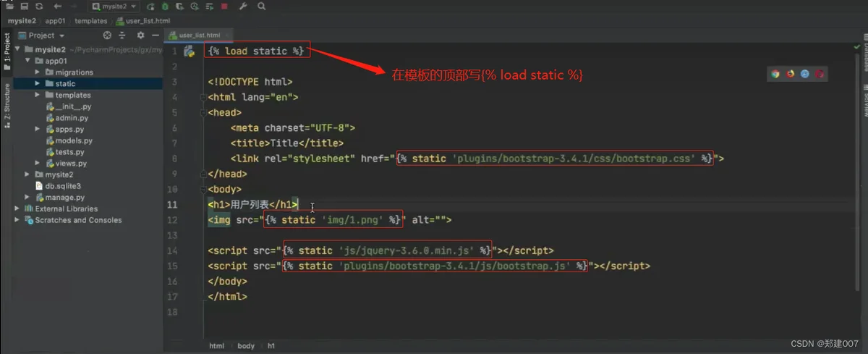Stop the running process with red square
868x354 pixels.
click(x=224, y=6)
